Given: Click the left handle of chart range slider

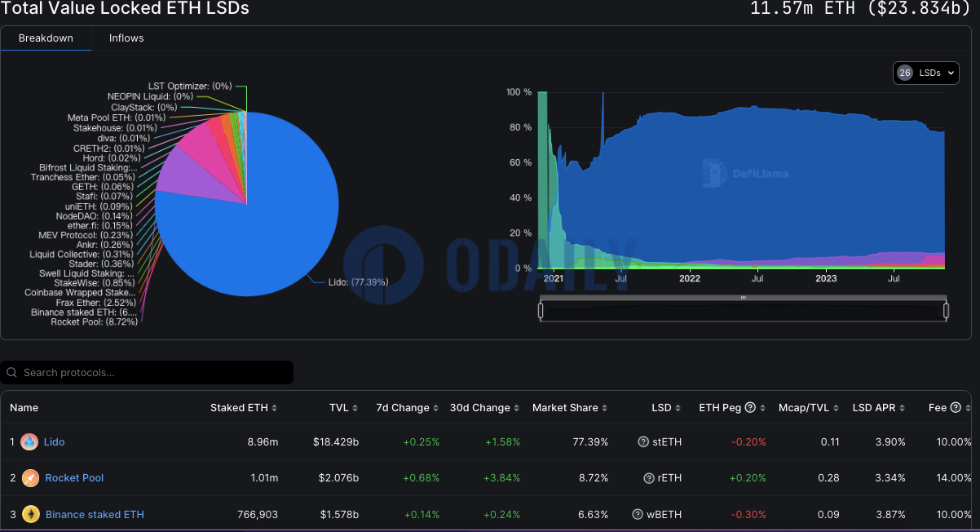Looking at the screenshot, I should point(540,310).
